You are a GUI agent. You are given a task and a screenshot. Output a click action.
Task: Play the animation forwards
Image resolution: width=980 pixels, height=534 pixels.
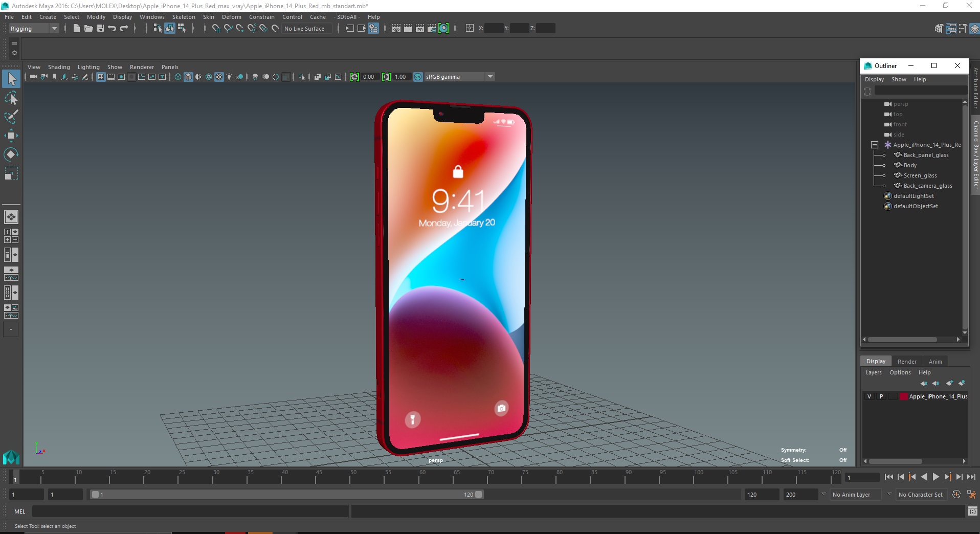click(936, 477)
